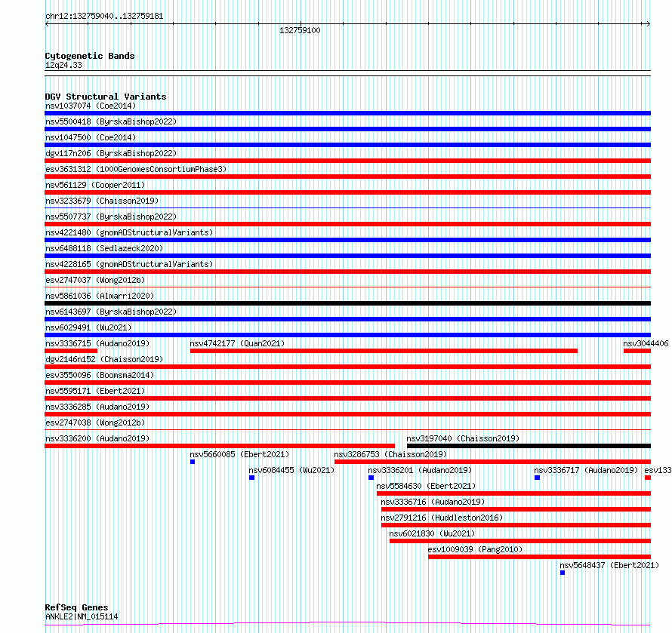This screenshot has width=672, height=633.
Task: Click the 132759100 ruler position label
Action: 300,30
